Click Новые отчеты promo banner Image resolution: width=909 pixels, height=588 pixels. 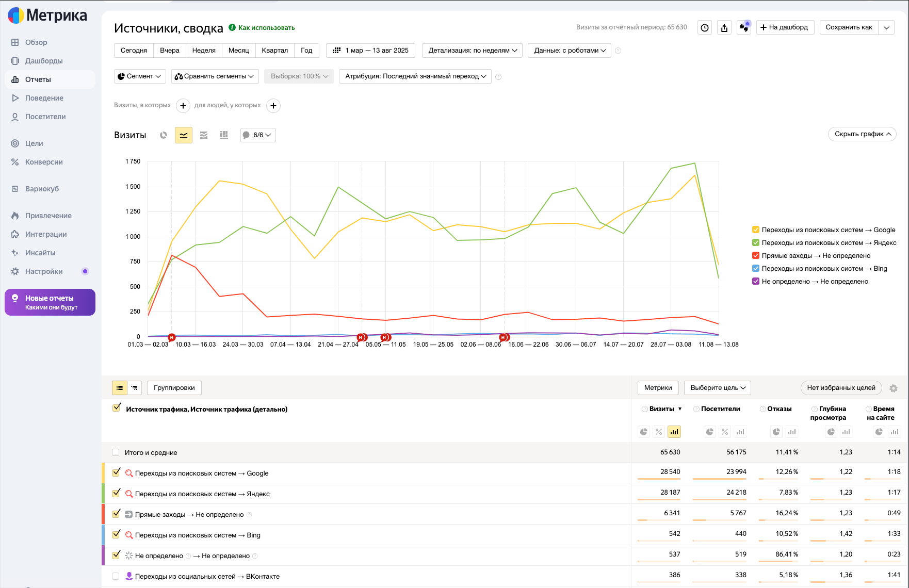point(50,302)
